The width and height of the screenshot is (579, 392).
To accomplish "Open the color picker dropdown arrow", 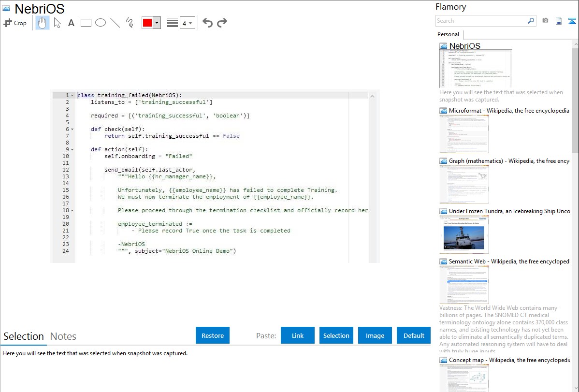I will pos(157,23).
